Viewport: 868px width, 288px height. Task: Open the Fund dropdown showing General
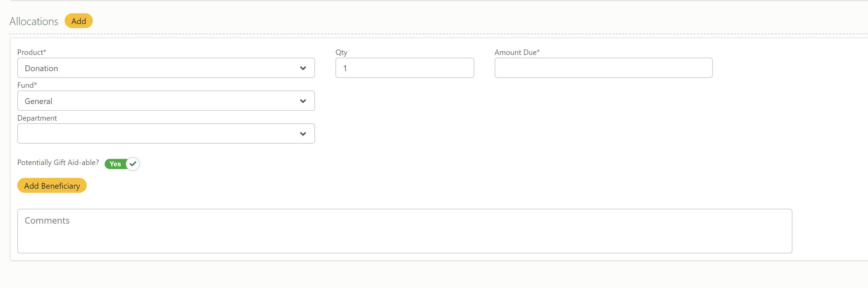[x=166, y=101]
